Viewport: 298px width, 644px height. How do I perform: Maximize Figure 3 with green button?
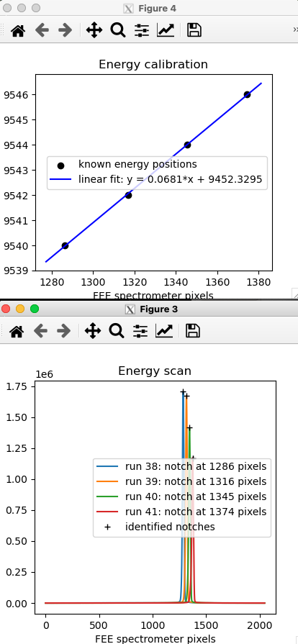click(x=35, y=309)
